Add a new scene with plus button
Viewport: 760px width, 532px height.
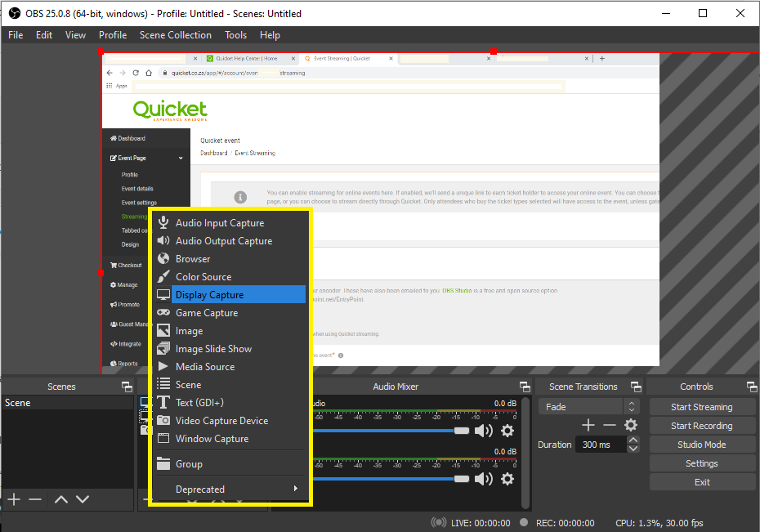pyautogui.click(x=14, y=499)
